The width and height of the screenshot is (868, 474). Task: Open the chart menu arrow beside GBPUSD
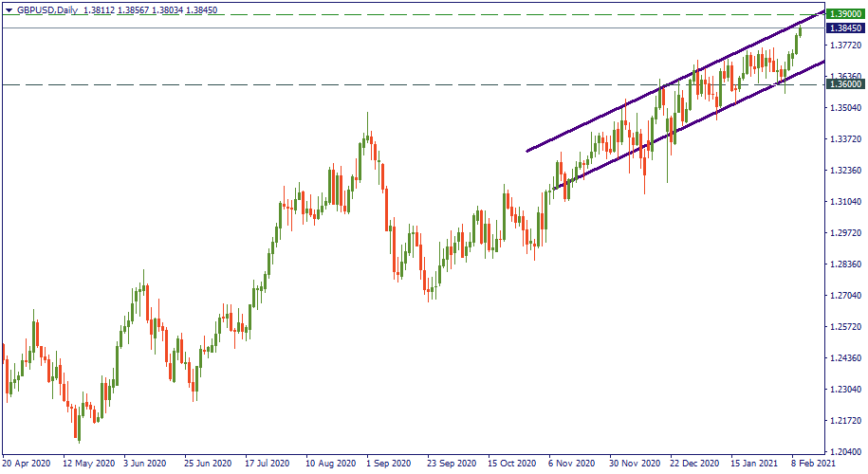click(9, 8)
